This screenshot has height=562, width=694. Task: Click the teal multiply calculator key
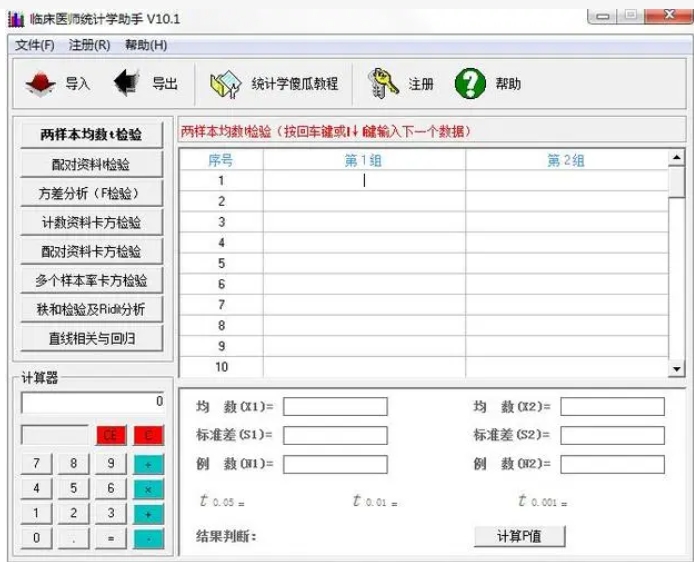click(x=149, y=489)
